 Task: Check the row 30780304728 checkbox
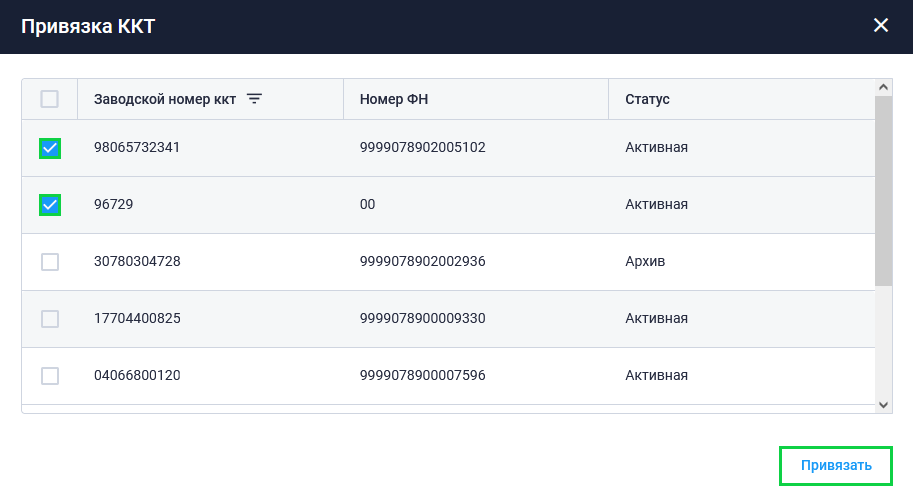pos(50,262)
